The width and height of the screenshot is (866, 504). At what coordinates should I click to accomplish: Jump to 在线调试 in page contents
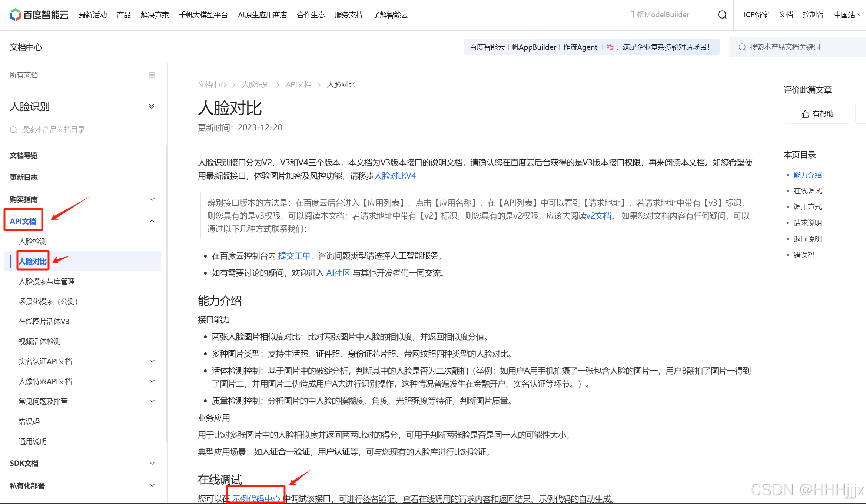click(807, 191)
